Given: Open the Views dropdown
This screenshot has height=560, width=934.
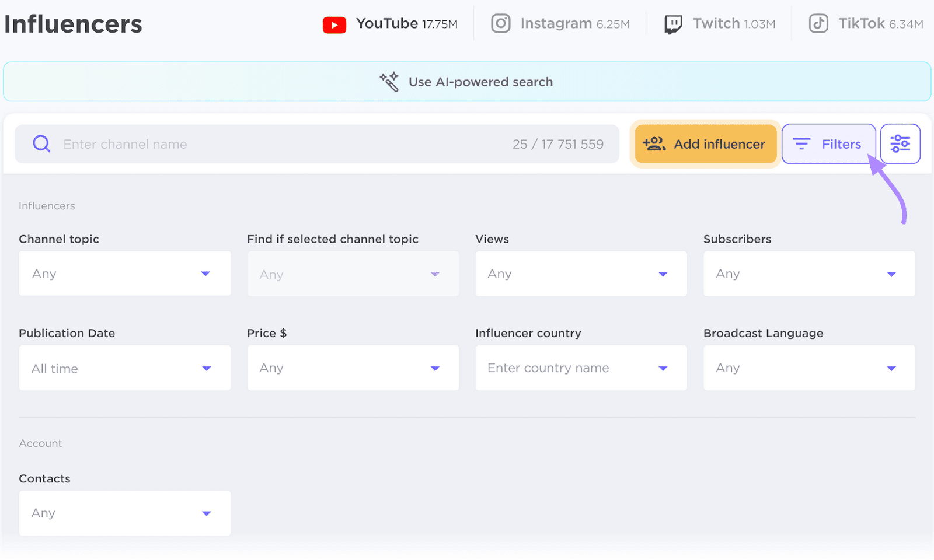Looking at the screenshot, I should (x=581, y=274).
